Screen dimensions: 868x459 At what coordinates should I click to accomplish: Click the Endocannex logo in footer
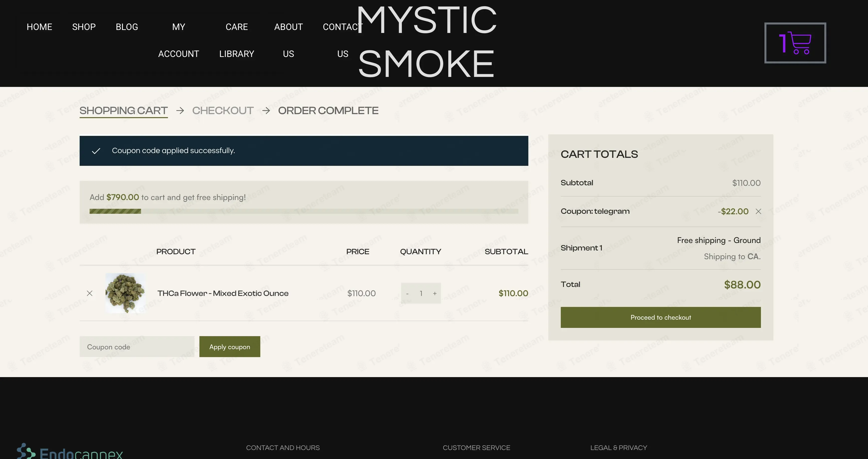tap(70, 451)
